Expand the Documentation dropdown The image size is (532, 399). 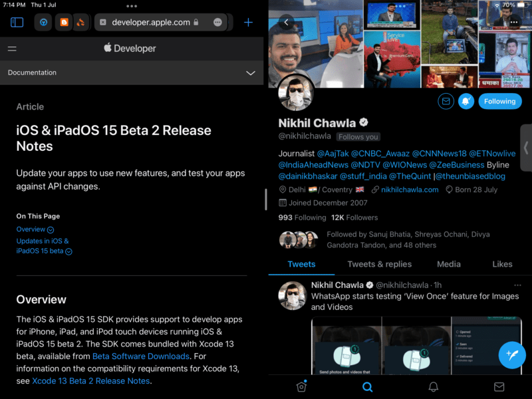[251, 73]
